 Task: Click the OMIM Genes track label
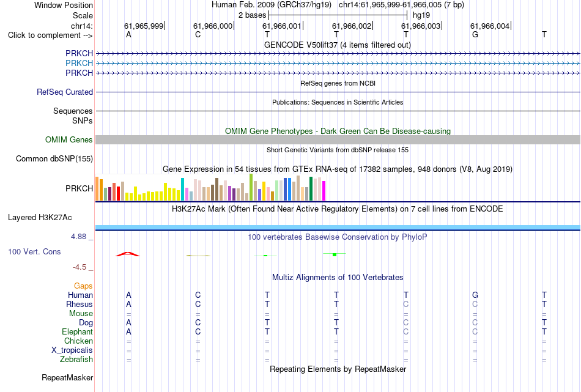click(68, 139)
